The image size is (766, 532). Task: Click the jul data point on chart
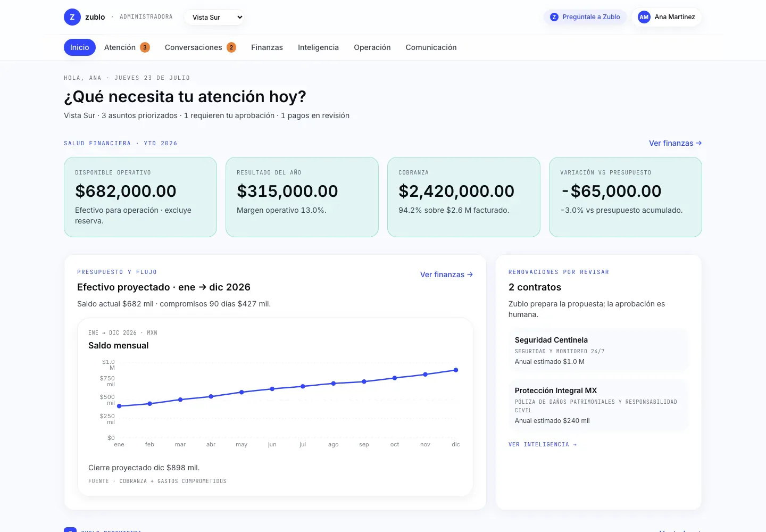[x=303, y=386]
